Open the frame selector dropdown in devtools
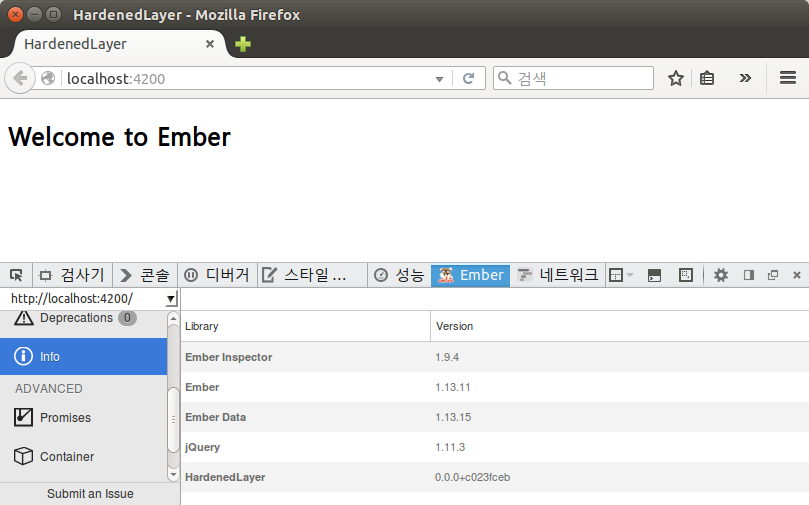The height and width of the screenshot is (505, 809). (x=621, y=275)
